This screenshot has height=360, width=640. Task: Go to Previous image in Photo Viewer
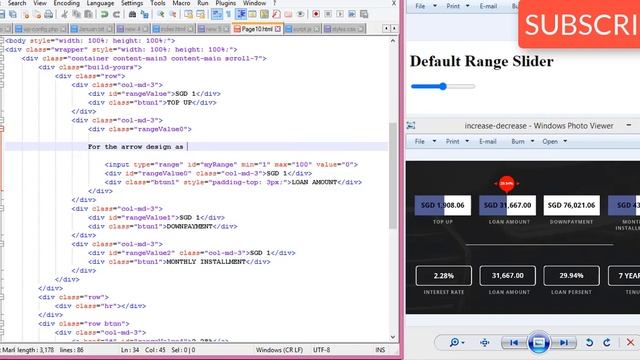(514, 342)
